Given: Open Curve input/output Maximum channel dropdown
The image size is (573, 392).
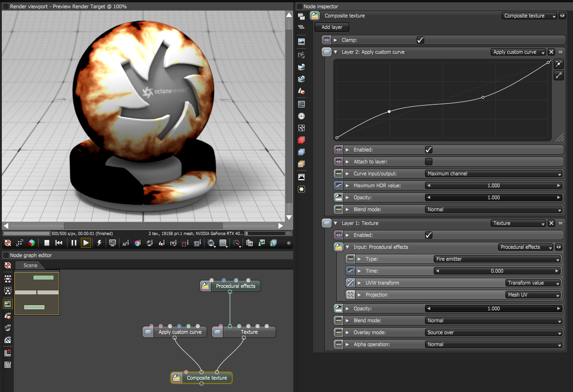Looking at the screenshot, I should tap(494, 174).
